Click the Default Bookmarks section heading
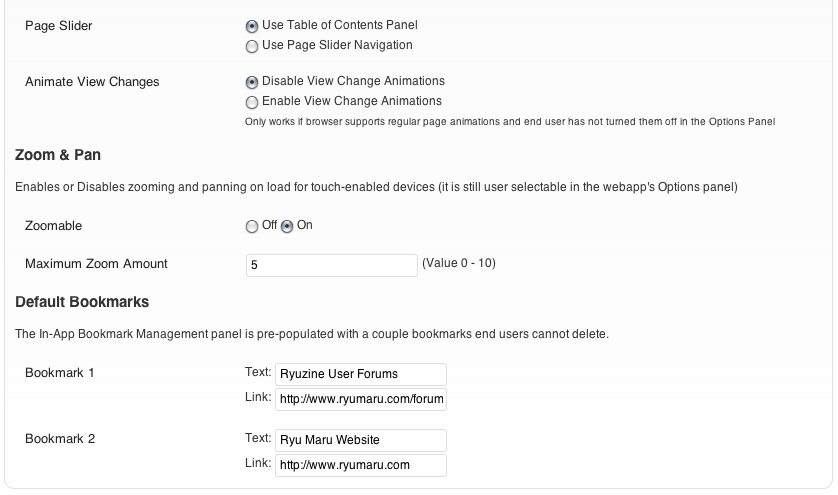Image resolution: width=838 pixels, height=495 pixels. point(82,301)
